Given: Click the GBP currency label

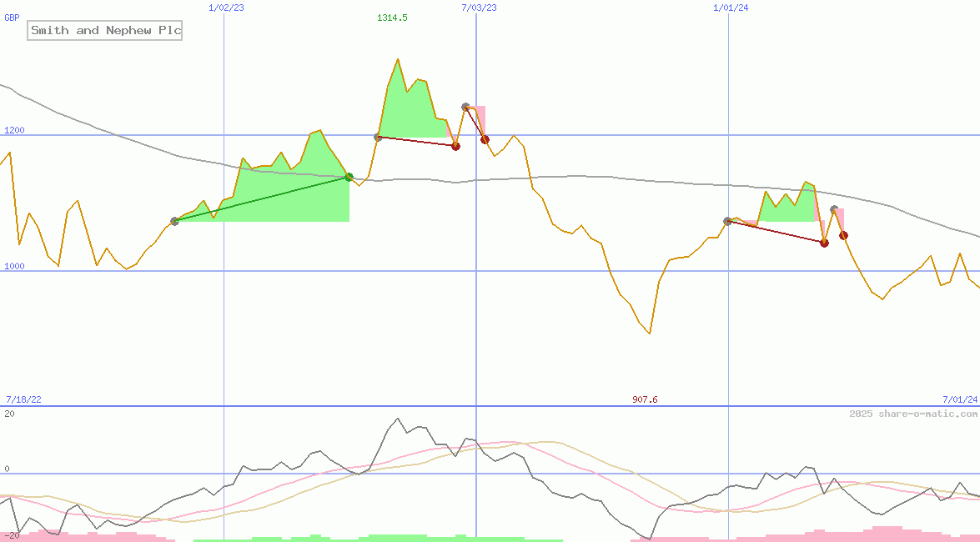Looking at the screenshot, I should click(x=12, y=18).
